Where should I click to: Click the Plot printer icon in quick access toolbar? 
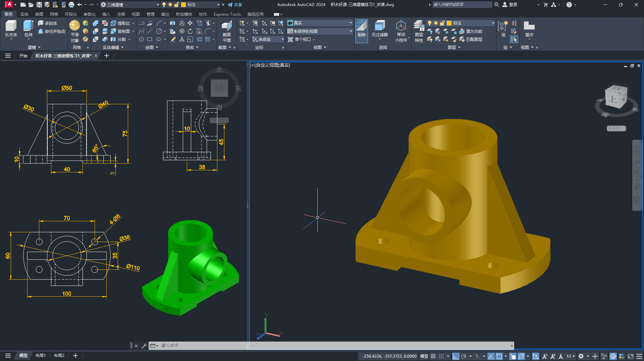(71, 5)
